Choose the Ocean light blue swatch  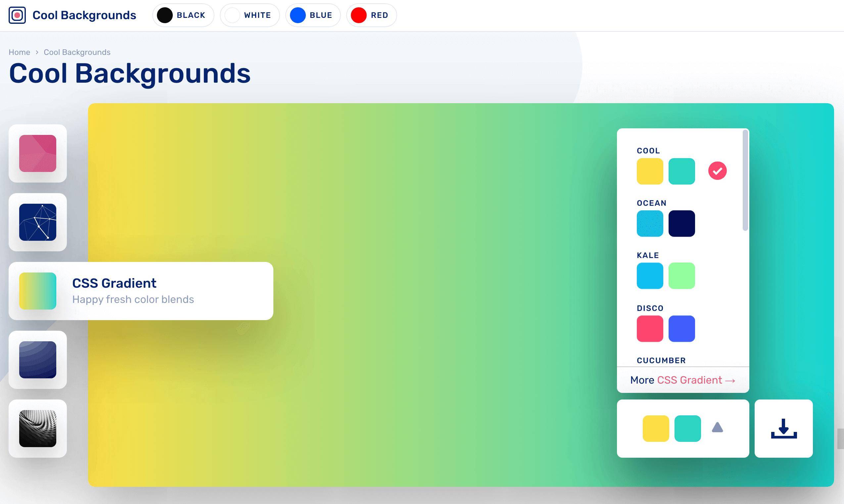tap(650, 224)
